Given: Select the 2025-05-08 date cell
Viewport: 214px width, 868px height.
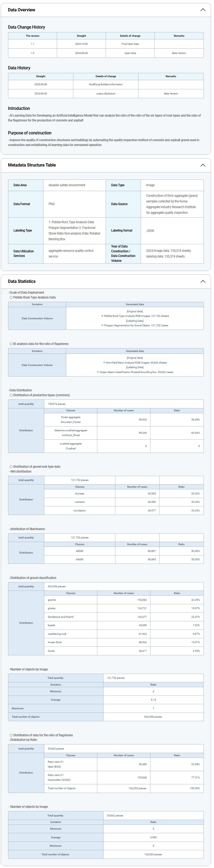Looking at the screenshot, I should [x=40, y=84].
